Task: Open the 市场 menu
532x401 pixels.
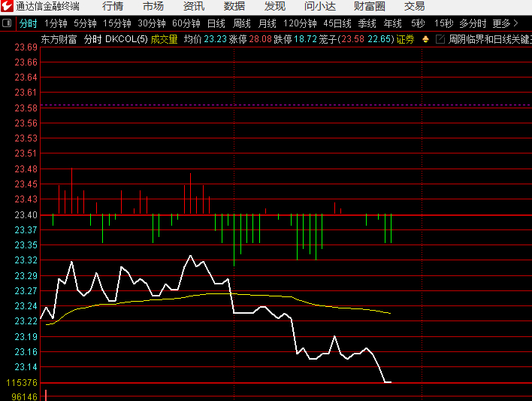Action: tap(153, 6)
